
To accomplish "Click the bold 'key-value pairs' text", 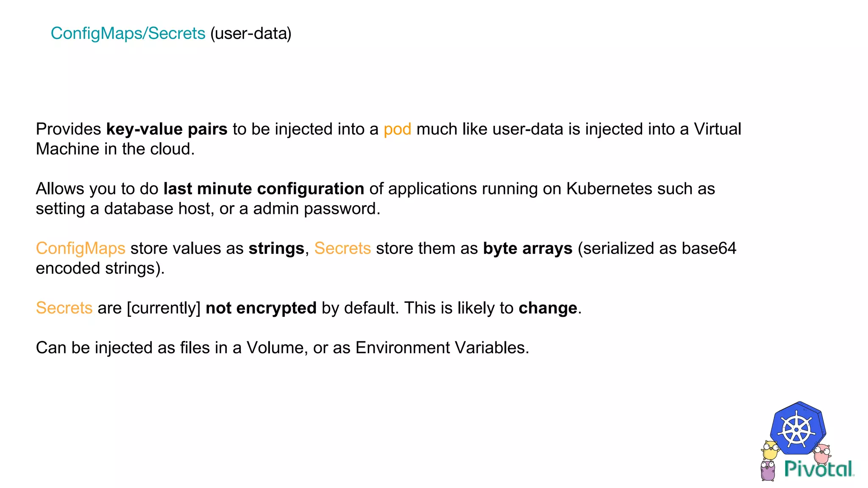I will (x=167, y=129).
